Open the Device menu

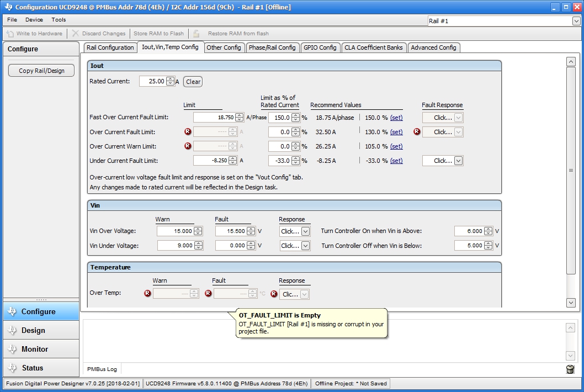tap(34, 20)
